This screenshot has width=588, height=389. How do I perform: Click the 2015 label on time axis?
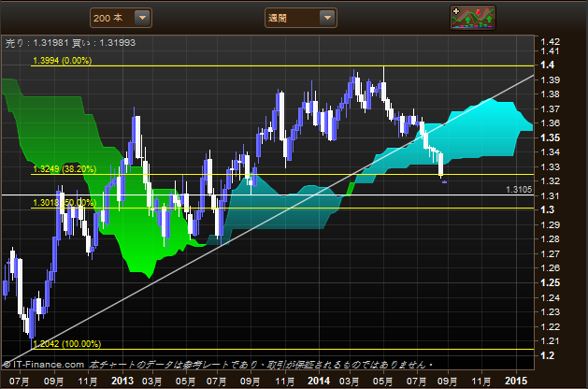(516, 381)
